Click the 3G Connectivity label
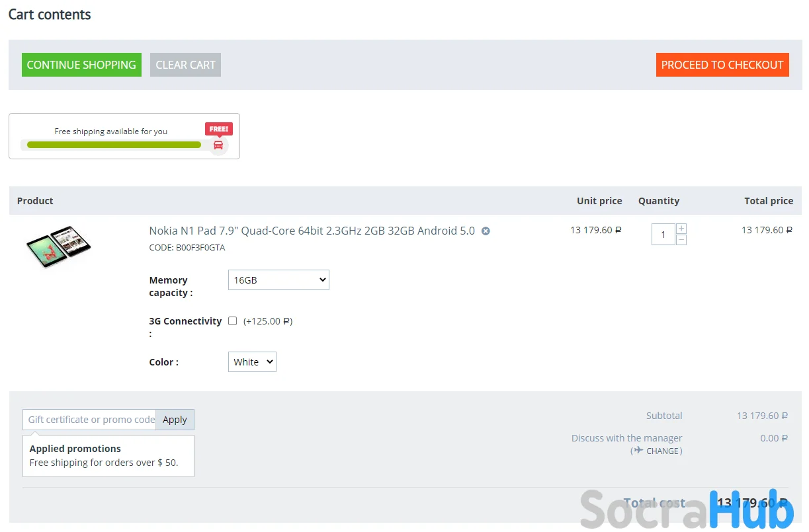 185,327
